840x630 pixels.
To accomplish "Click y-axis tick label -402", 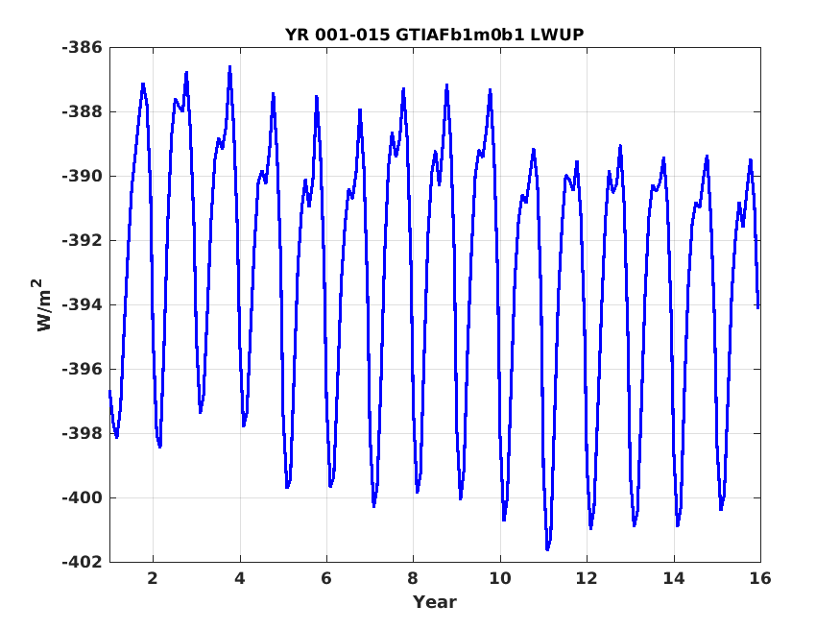I will coord(82,562).
